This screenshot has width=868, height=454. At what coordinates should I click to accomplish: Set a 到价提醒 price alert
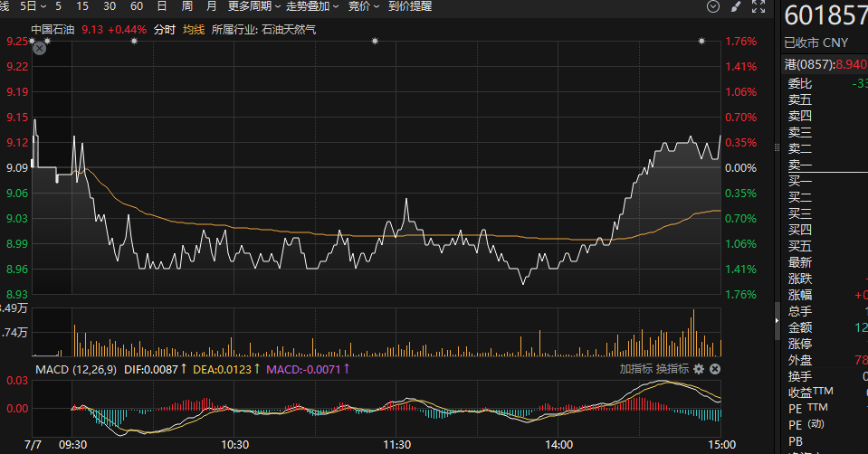tap(410, 6)
